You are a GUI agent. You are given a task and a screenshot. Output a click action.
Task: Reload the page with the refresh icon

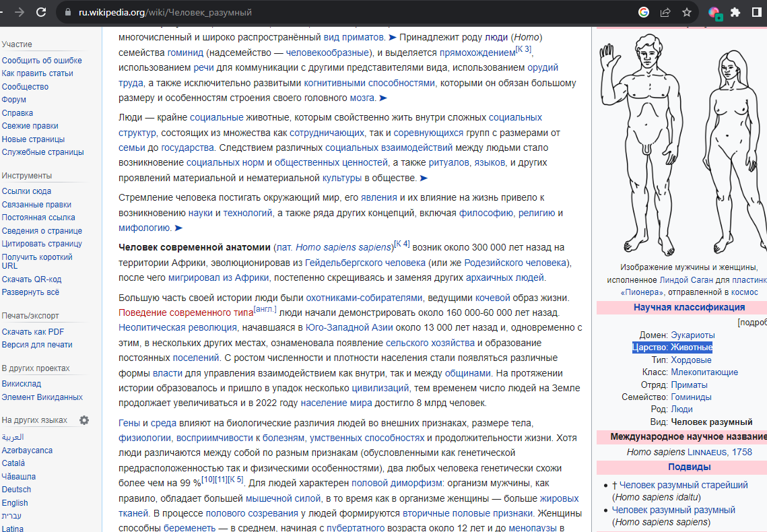tap(41, 12)
